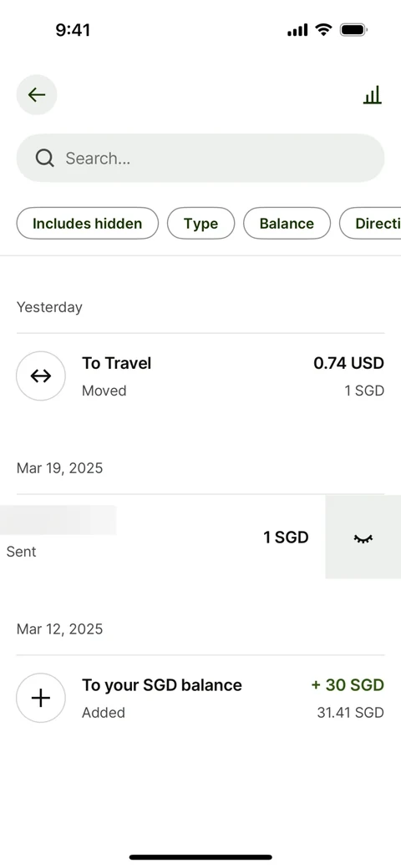Tap the Wi-Fi status icon

(x=323, y=29)
